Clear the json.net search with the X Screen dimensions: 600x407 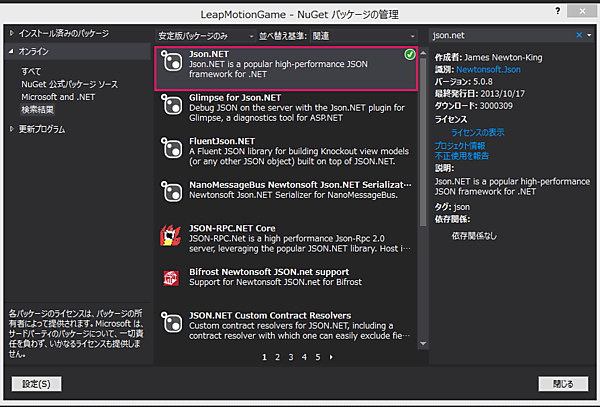pos(577,35)
